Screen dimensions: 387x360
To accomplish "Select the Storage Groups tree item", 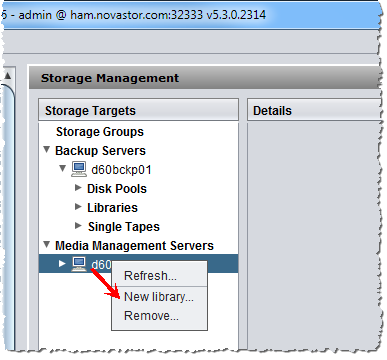I will point(100,132).
